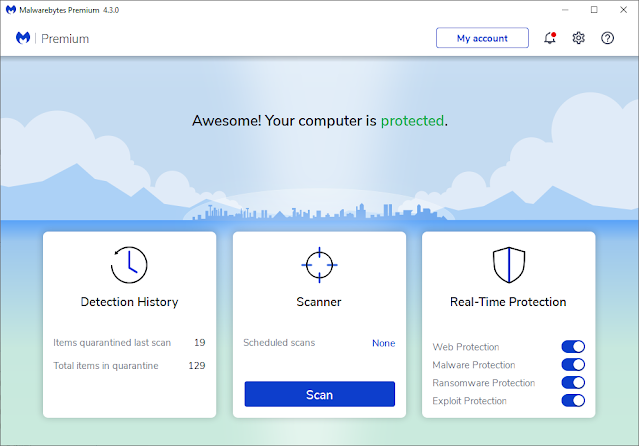Image resolution: width=639 pixels, height=446 pixels.
Task: Click the Real-Time Protection shield icon
Action: [509, 265]
